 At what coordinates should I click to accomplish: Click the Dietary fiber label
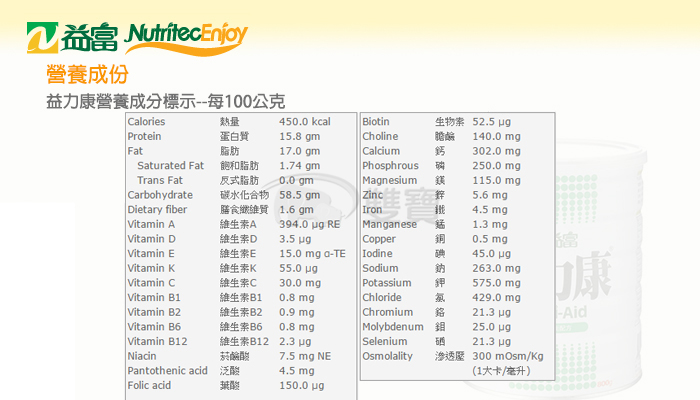[157, 209]
